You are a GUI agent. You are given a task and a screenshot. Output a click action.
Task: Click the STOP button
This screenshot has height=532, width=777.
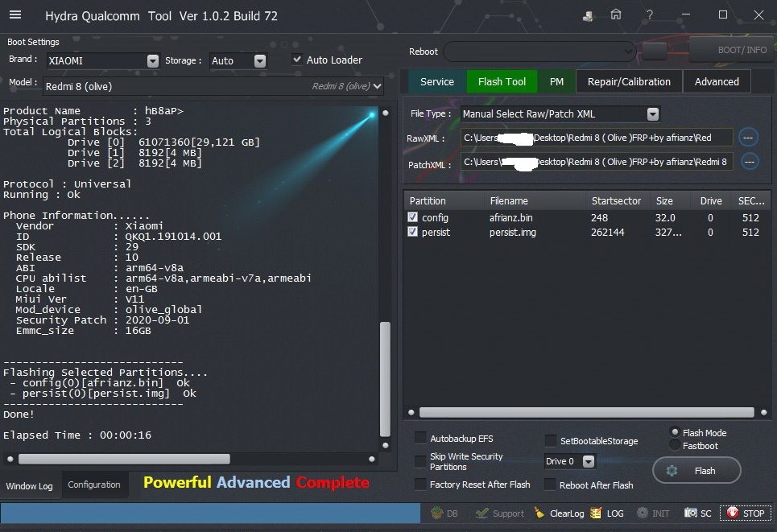tap(746, 513)
